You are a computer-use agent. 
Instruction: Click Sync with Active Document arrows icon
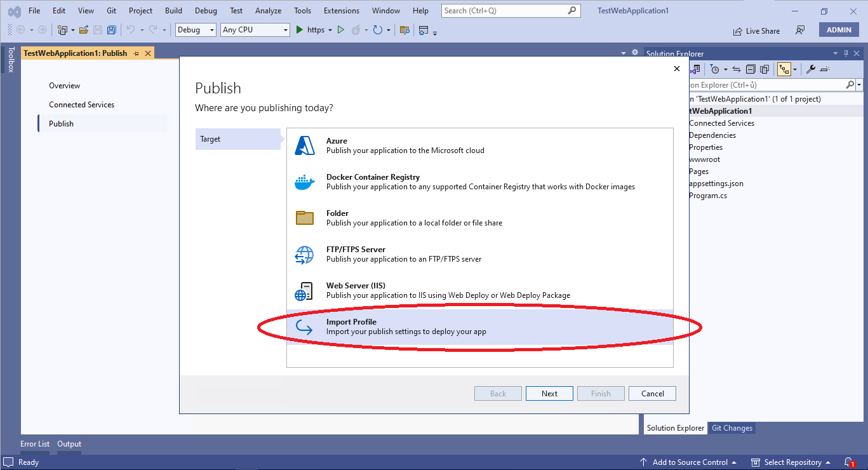(x=737, y=69)
